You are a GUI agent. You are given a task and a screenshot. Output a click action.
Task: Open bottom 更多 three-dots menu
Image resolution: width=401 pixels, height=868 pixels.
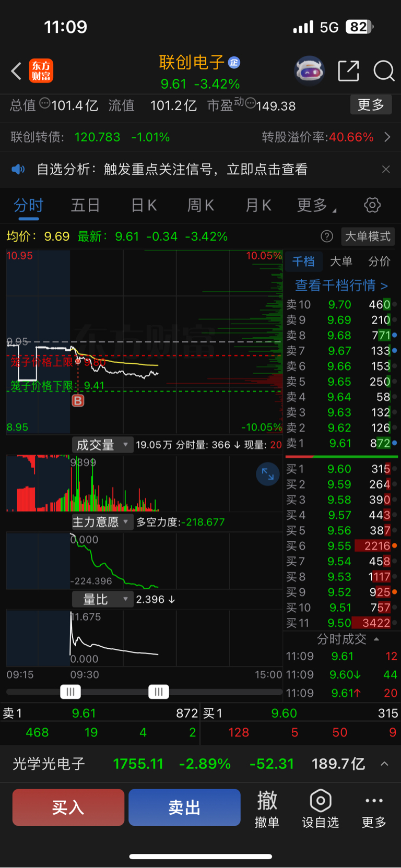coord(374,808)
